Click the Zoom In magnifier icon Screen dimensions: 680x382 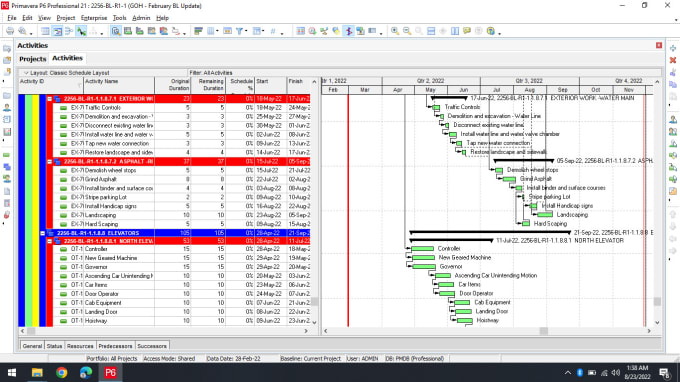(395, 31)
